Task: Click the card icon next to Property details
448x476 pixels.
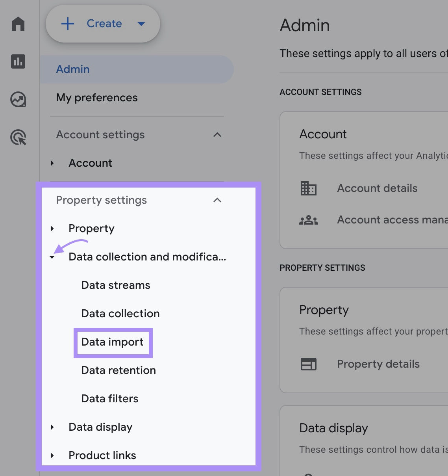Action: pyautogui.click(x=309, y=364)
